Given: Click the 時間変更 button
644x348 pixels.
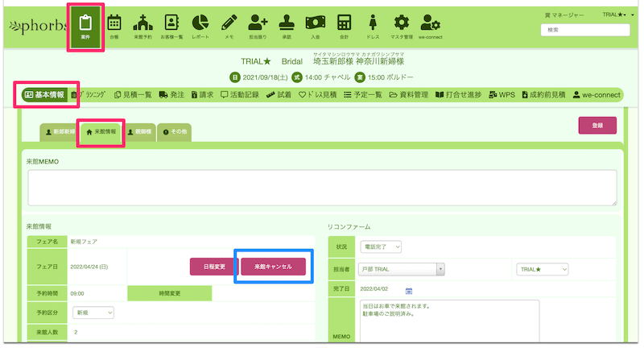Looking at the screenshot, I should pyautogui.click(x=170, y=293).
